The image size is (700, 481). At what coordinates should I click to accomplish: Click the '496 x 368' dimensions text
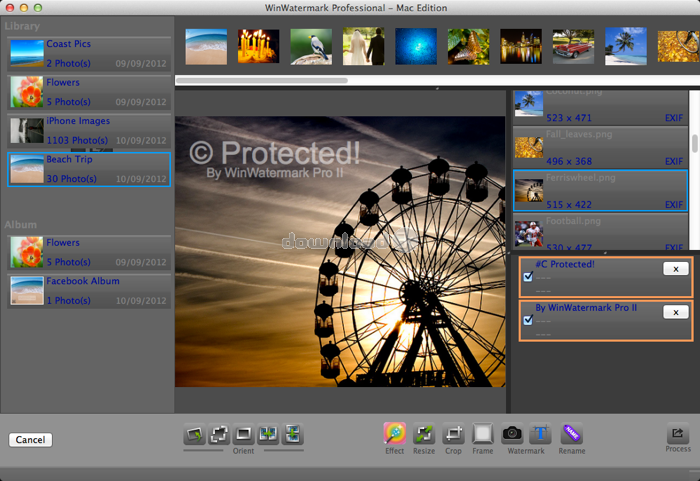tap(569, 161)
